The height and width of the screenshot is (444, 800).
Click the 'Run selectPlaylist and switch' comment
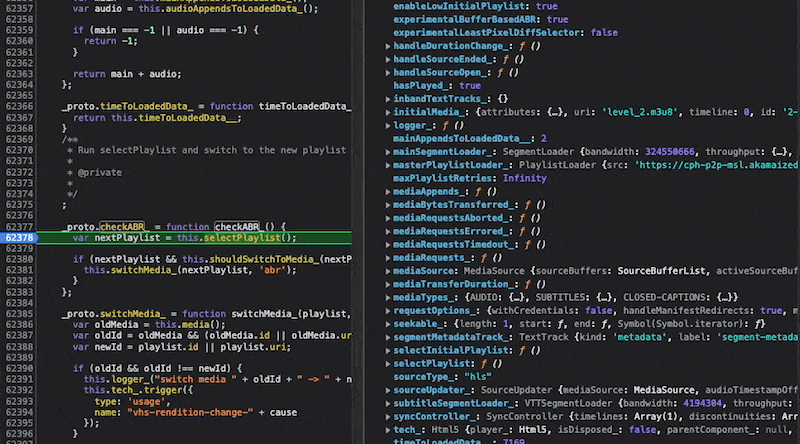point(211,150)
